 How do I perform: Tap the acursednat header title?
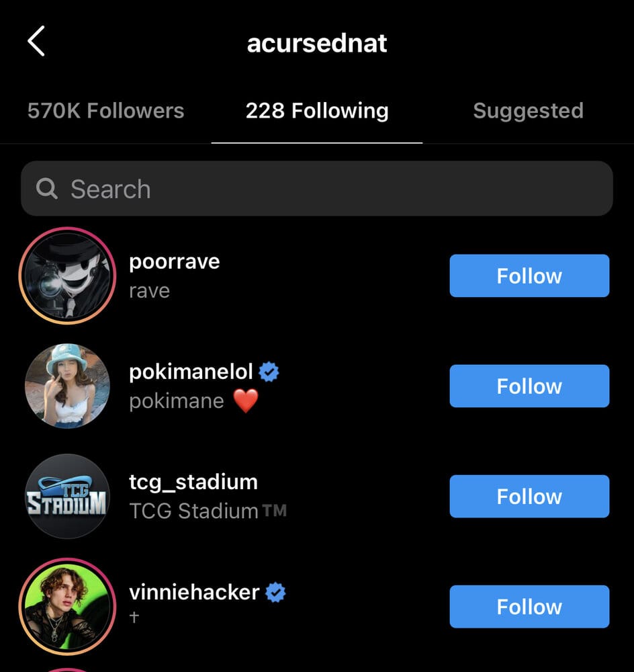tap(317, 43)
